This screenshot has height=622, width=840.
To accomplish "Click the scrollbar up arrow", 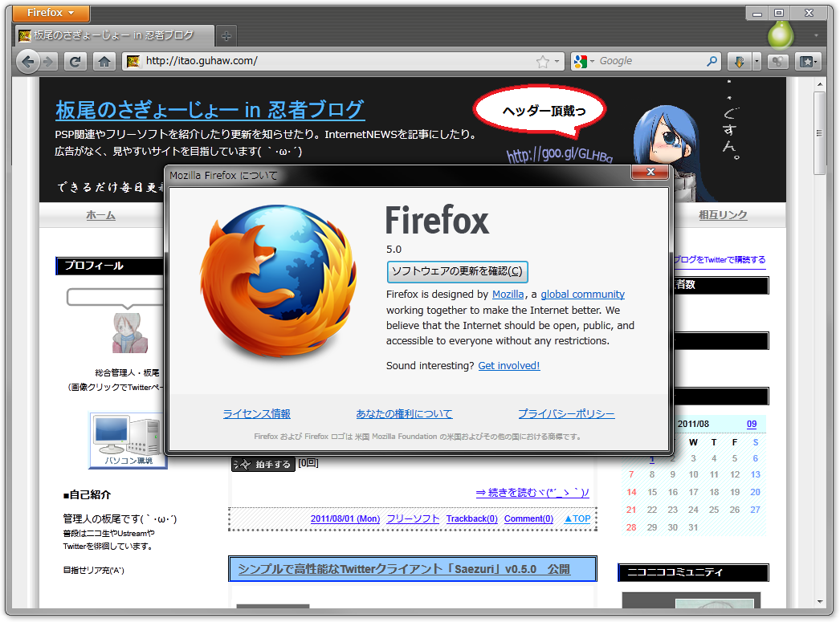I will click(x=820, y=84).
